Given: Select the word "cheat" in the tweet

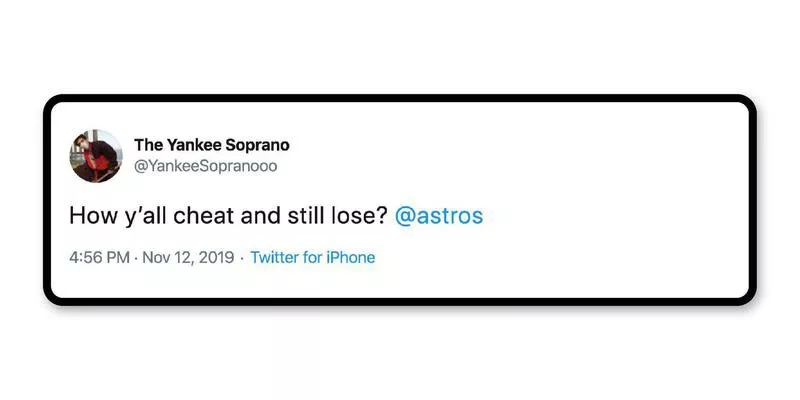Looking at the screenshot, I should pos(204,216).
